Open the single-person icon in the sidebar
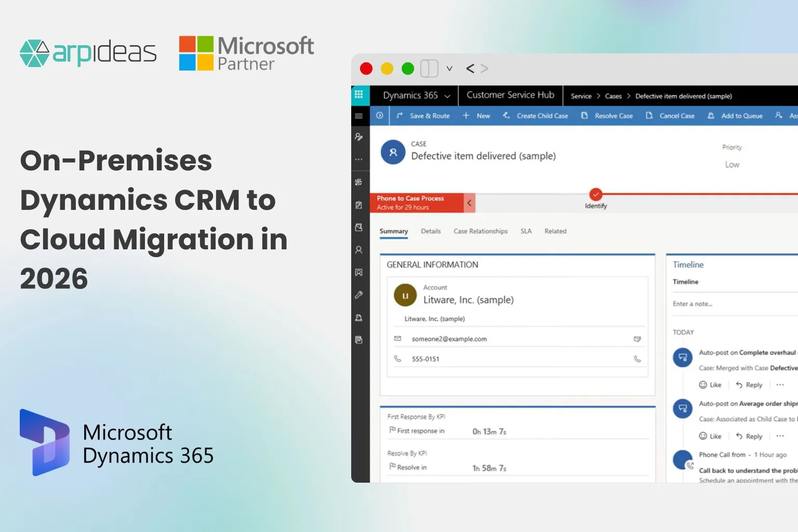This screenshot has width=798, height=532. click(359, 250)
